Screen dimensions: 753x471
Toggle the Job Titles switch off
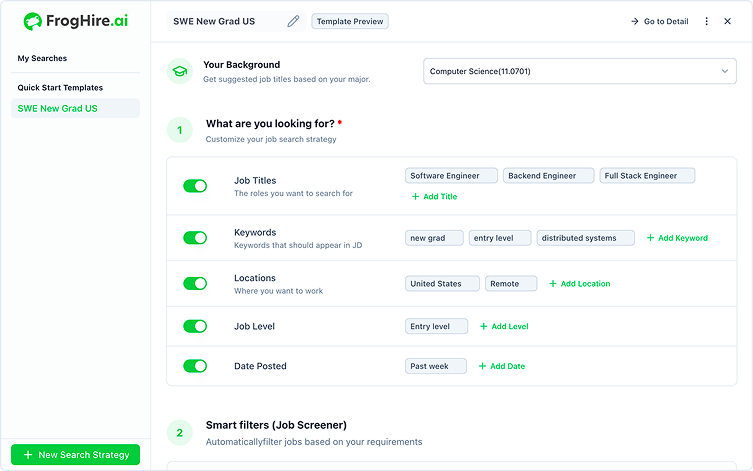[195, 186]
